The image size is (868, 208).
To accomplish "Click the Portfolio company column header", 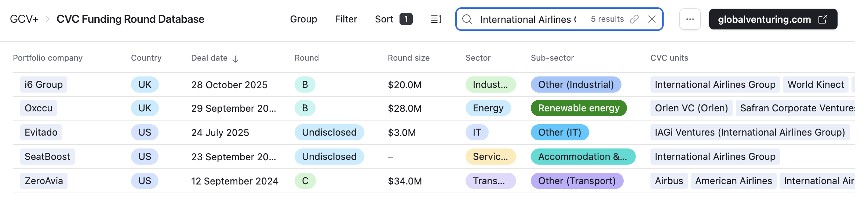I will coord(48,58).
